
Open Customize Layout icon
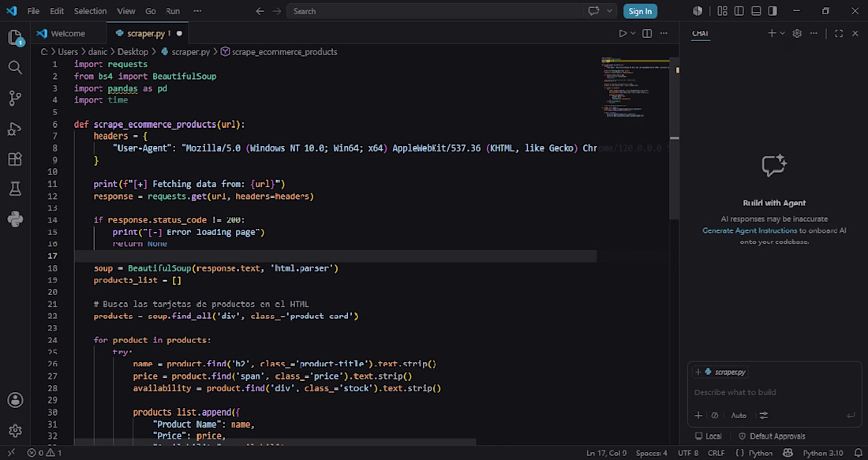tap(722, 11)
